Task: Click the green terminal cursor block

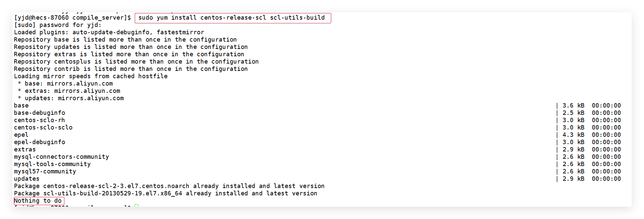Action: pos(136,205)
